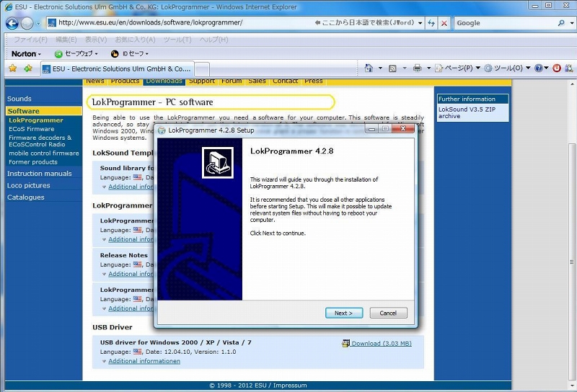Open LokSound V3.5 ZIP archive link
The image size is (577, 392).
click(467, 112)
